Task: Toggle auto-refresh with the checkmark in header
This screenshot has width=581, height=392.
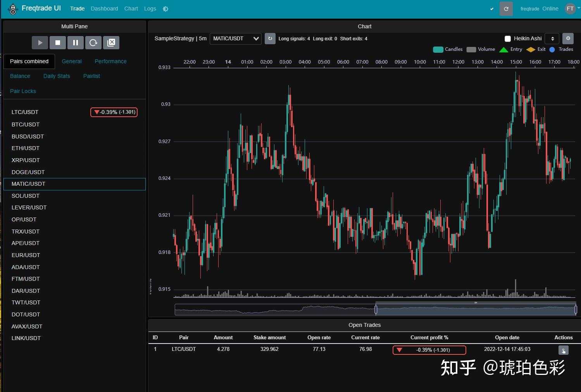Action: (x=492, y=9)
